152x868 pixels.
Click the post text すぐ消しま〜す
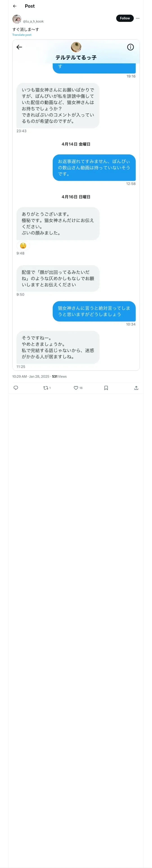[26, 29]
